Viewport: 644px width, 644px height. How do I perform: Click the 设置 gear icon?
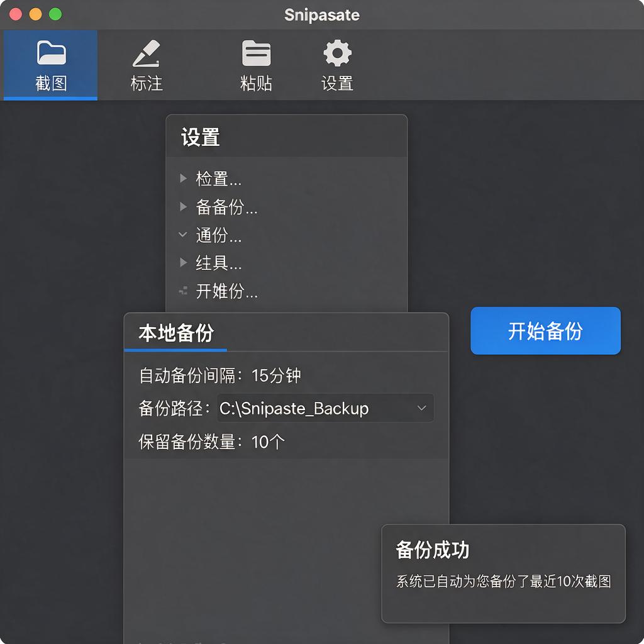coord(337,53)
